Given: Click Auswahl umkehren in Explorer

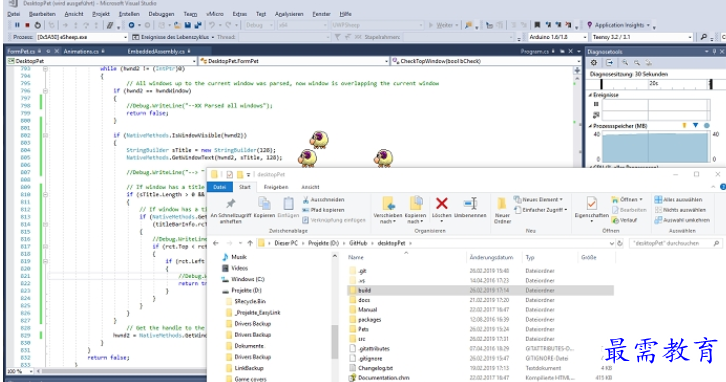Looking at the screenshot, I should click(682, 220).
